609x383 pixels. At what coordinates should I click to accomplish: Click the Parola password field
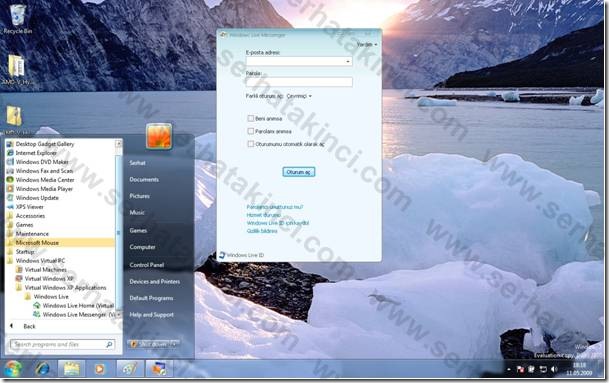tap(299, 82)
